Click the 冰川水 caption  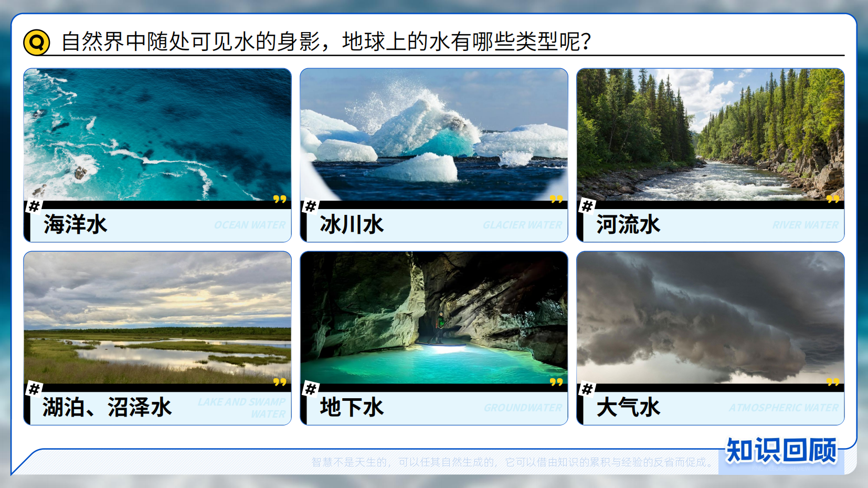tap(352, 225)
